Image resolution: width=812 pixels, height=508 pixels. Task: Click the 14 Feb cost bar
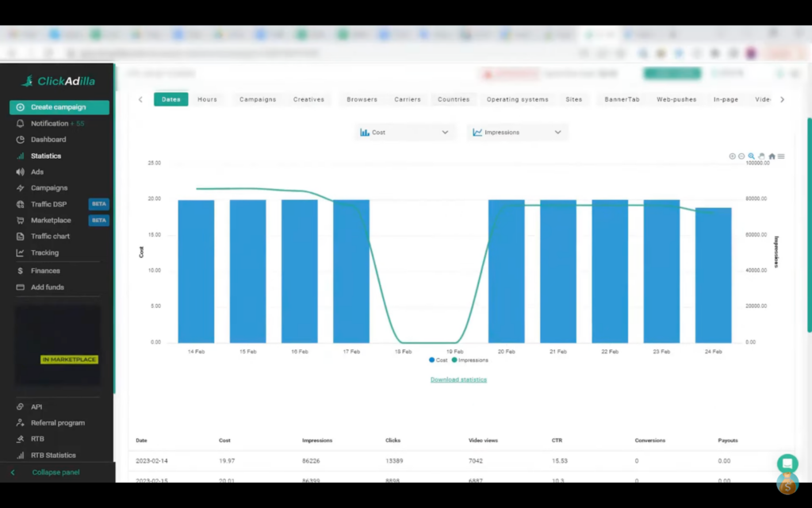(197, 271)
